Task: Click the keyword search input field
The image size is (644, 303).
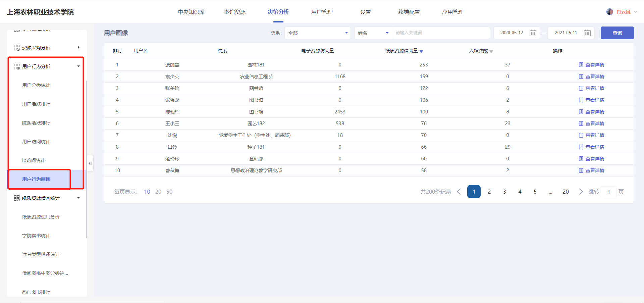Action: pos(441,33)
